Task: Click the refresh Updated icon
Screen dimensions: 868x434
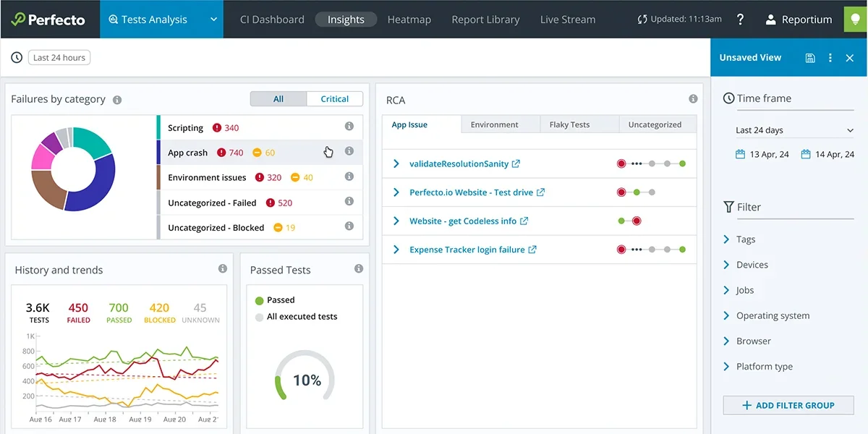Action: tap(642, 20)
